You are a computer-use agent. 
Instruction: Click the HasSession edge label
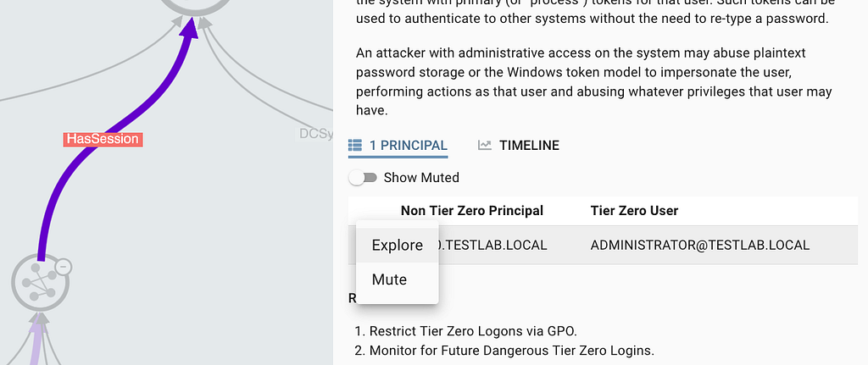[x=101, y=139]
